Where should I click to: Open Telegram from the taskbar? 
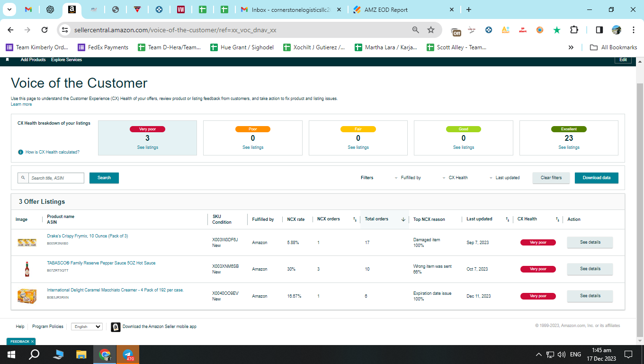pos(128,355)
